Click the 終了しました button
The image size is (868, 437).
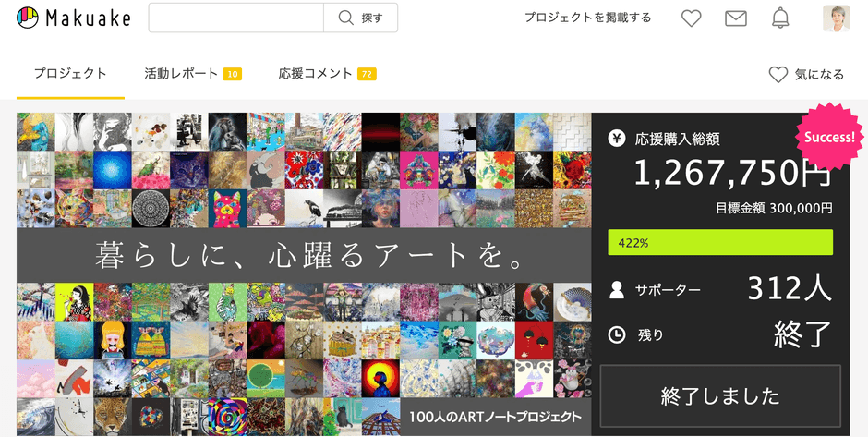pos(720,396)
